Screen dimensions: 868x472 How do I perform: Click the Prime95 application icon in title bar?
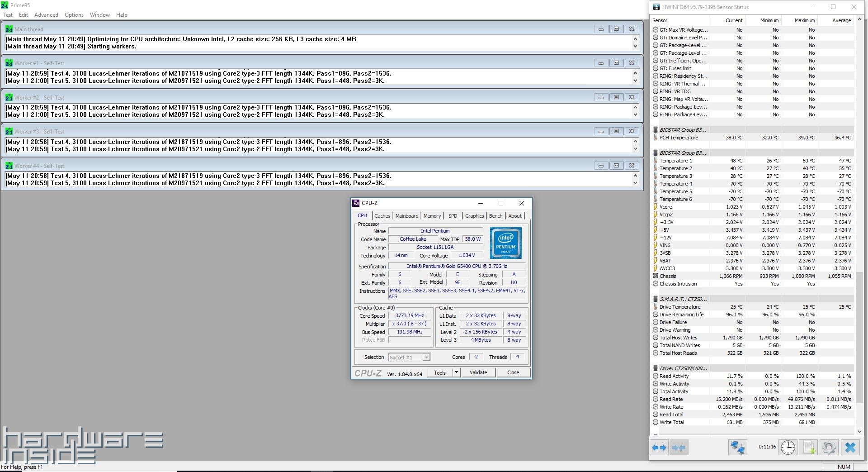(5, 5)
